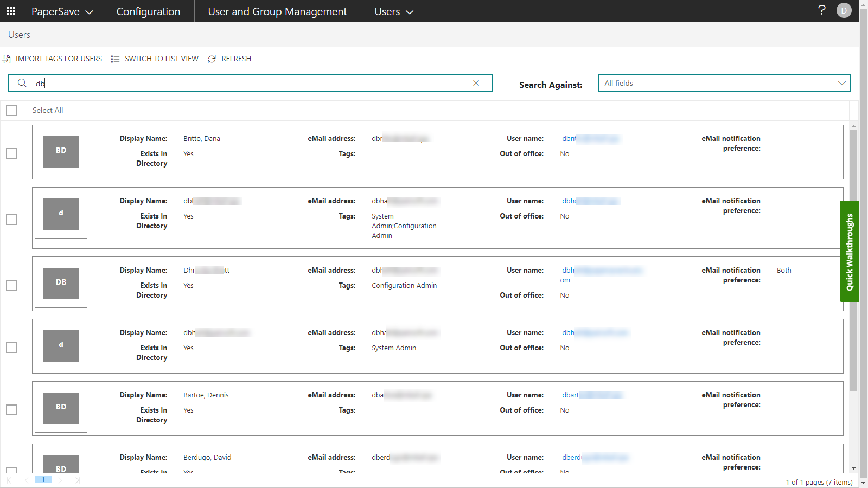Click the user list vertical scrollbar
This screenshot has width=868, height=488.
[x=853, y=260]
